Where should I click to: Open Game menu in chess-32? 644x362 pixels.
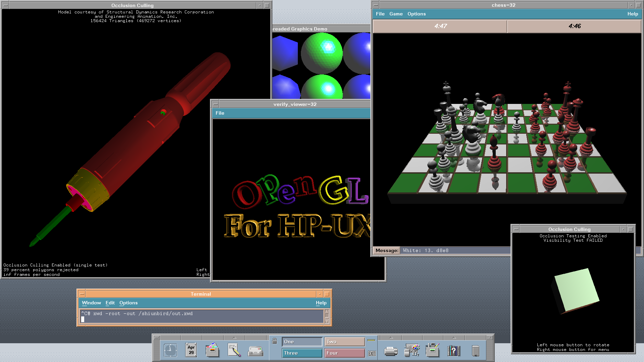tap(396, 14)
